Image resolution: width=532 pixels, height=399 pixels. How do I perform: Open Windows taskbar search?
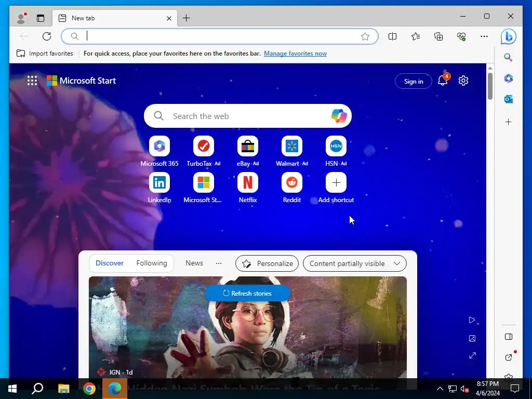pos(37,389)
